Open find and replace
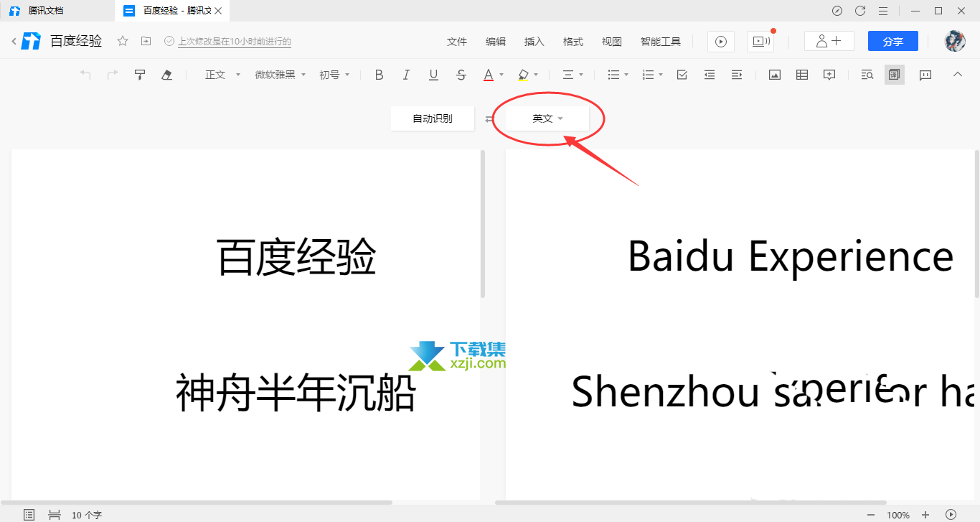Screen dimensions: 980x522 867,75
